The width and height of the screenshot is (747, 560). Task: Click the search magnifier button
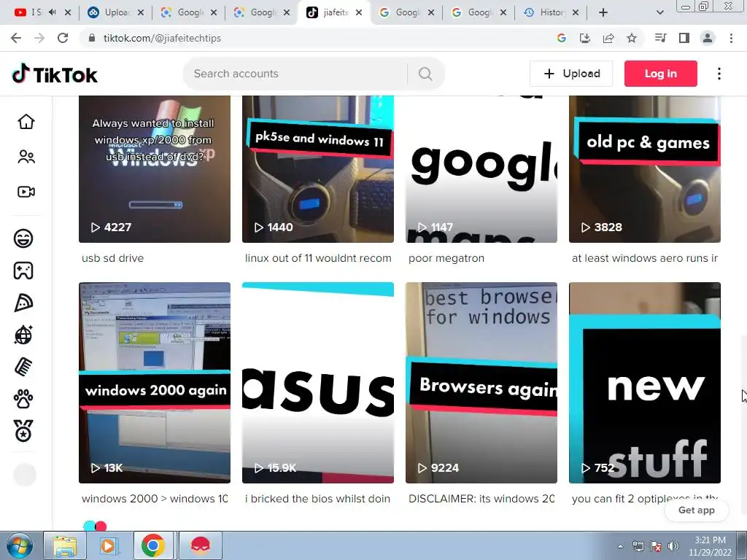click(x=425, y=74)
